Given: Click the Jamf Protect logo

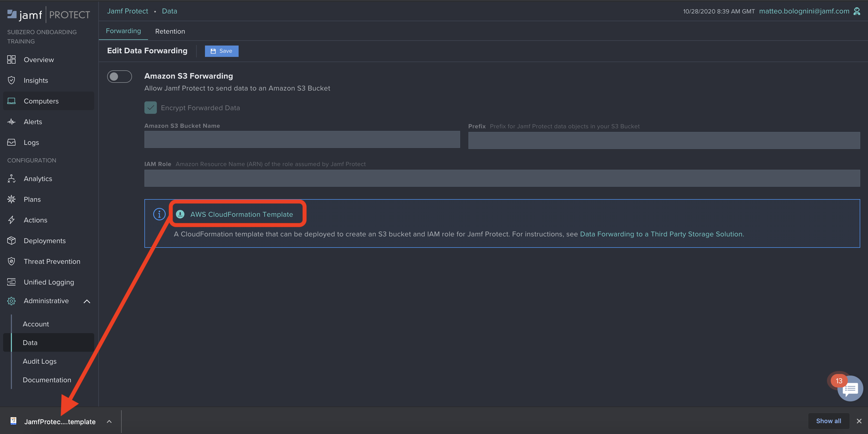Looking at the screenshot, I should pos(48,14).
